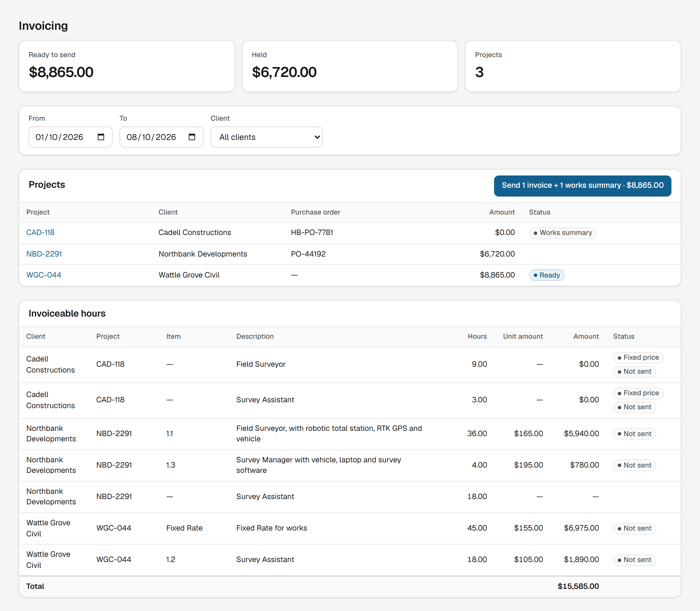
Task: Click Not sent badge on $1,890.00 row
Action: pos(634,560)
